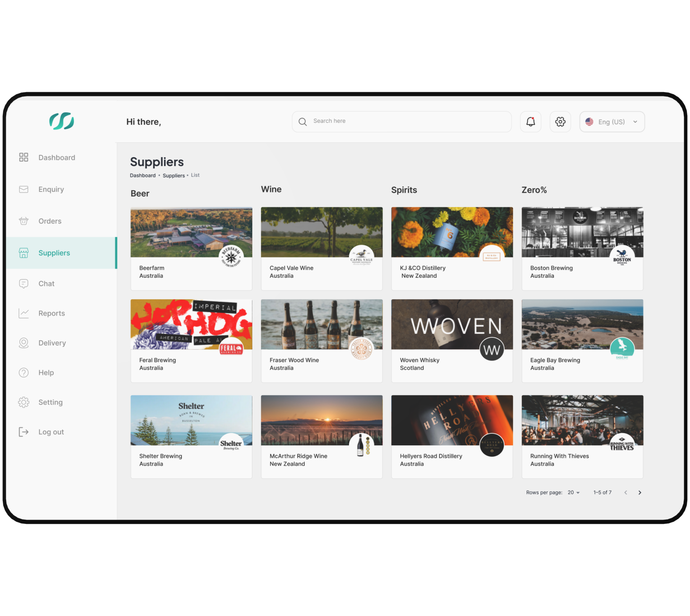
Task: Click the Capel Vale logo badge
Action: coord(362,257)
